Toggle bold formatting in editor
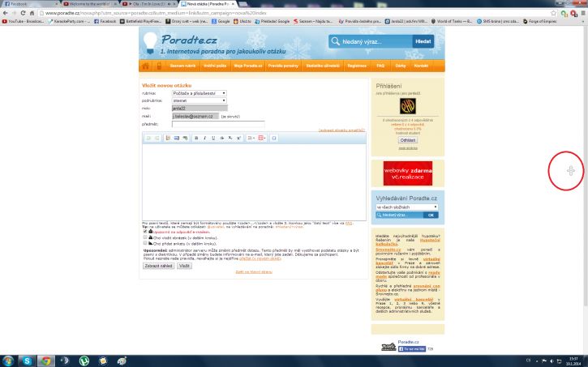 point(196,139)
